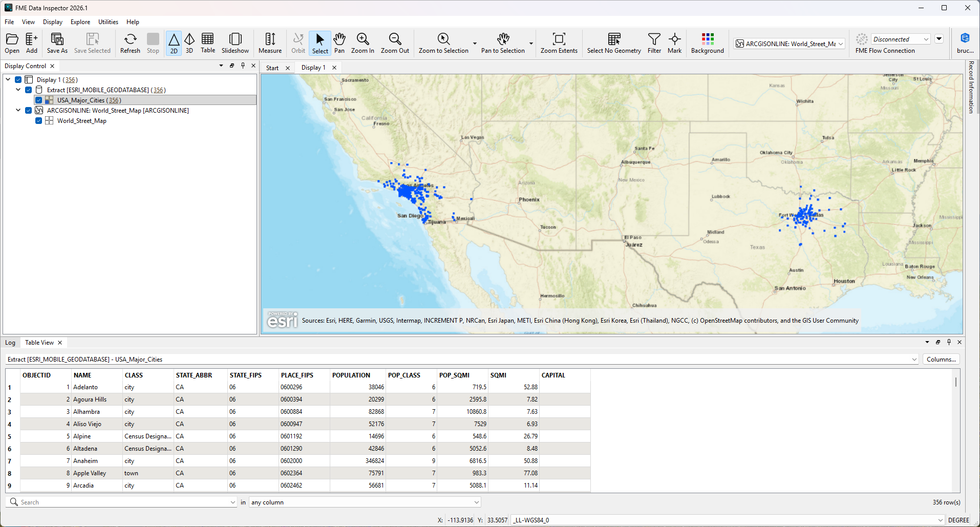Click the Add dataset toolbar icon
This screenshot has height=527, width=980.
(x=32, y=43)
